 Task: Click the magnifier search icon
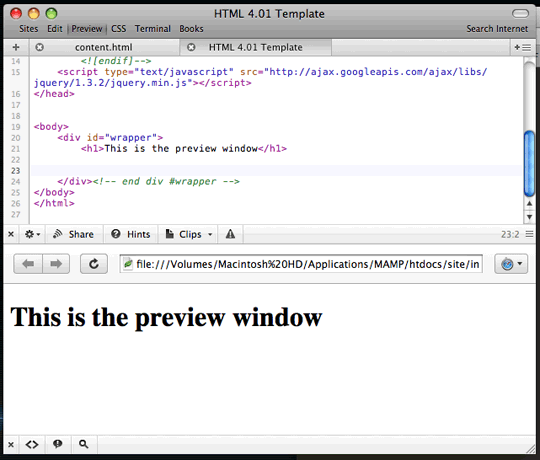(83, 445)
